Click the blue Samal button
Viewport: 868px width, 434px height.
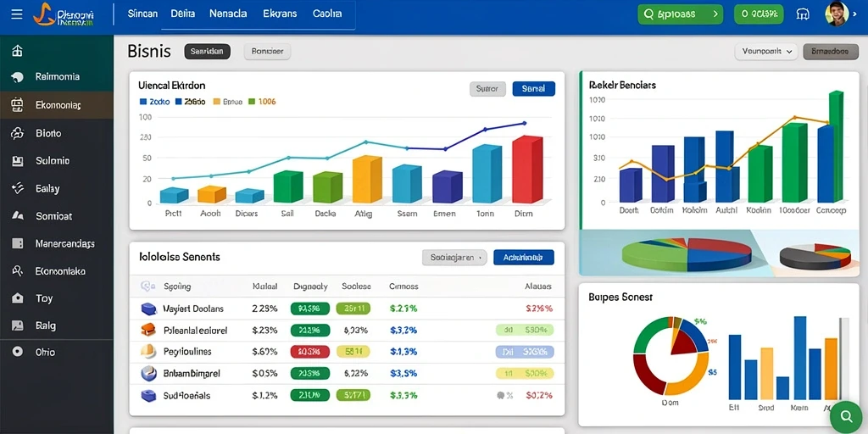(534, 88)
